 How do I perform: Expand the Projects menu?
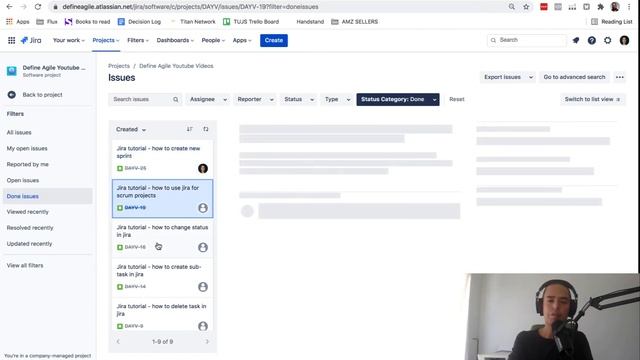106,40
